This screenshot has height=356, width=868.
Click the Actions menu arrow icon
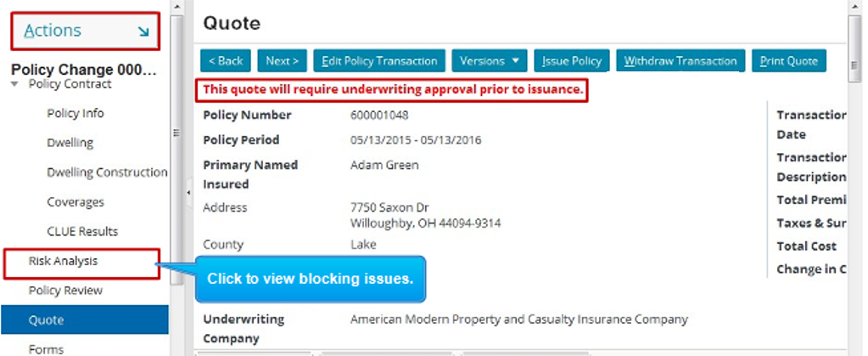pyautogui.click(x=143, y=32)
